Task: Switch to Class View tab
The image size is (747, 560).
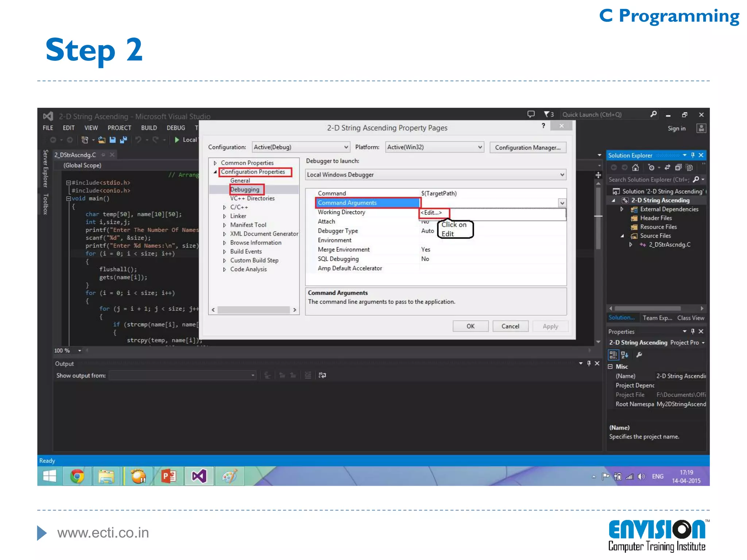Action: pos(690,318)
